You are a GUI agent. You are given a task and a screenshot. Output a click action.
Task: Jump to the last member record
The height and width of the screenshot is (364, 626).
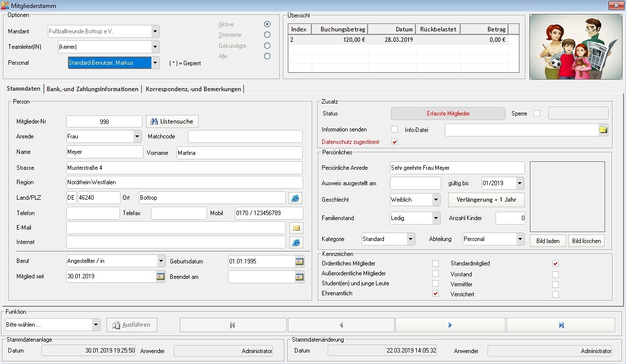pyautogui.click(x=561, y=325)
